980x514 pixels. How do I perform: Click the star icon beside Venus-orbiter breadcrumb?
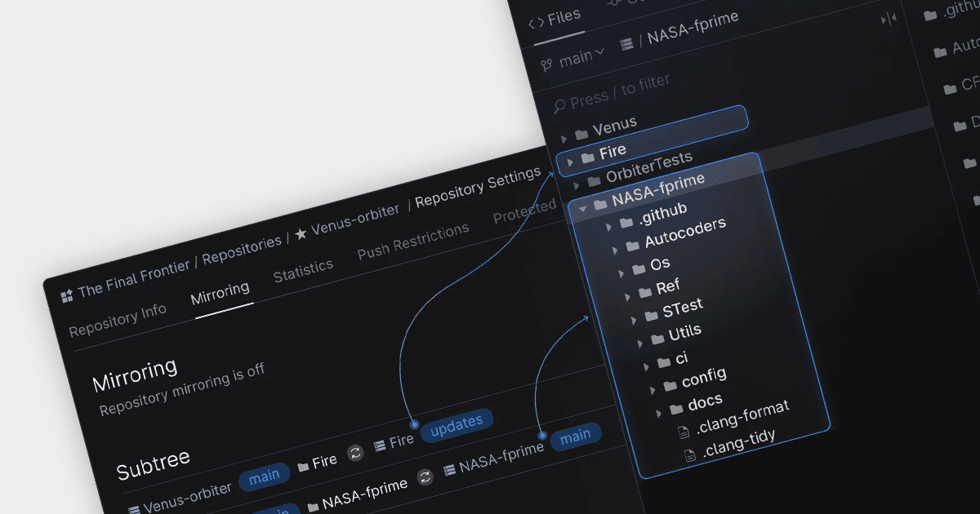[x=301, y=234]
